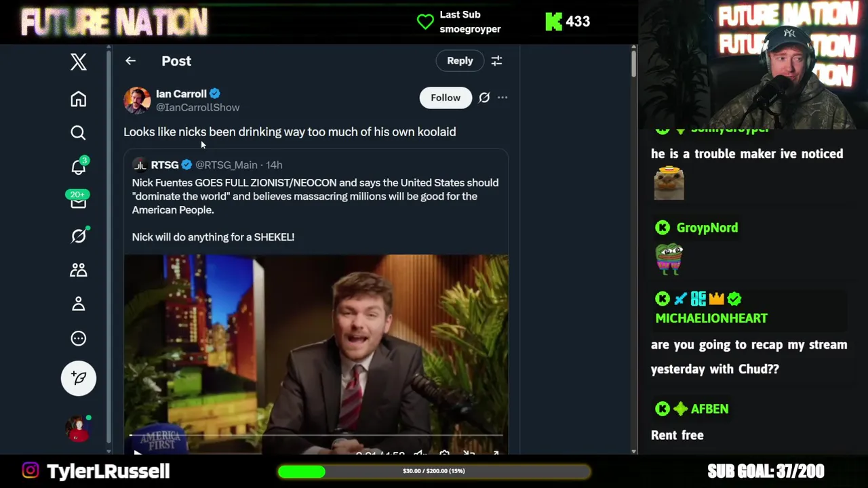Open the reply filter settings icon
This screenshot has height=488, width=868.
[x=496, y=61]
